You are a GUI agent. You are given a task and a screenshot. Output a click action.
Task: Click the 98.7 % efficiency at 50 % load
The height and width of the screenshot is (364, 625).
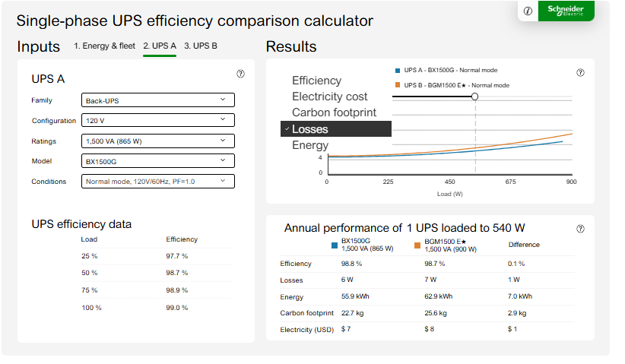pos(177,273)
